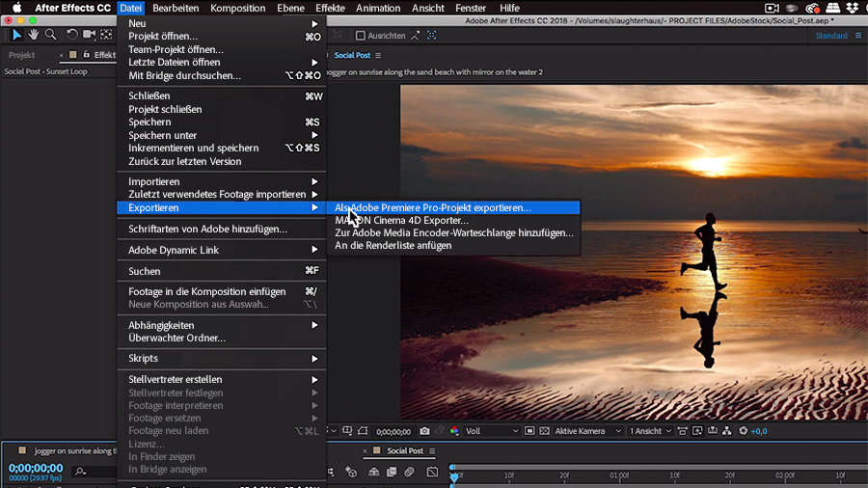Viewport: 868px width, 488px height.
Task: Click the timeline timecode 0;00;00;00
Action: 36,468
